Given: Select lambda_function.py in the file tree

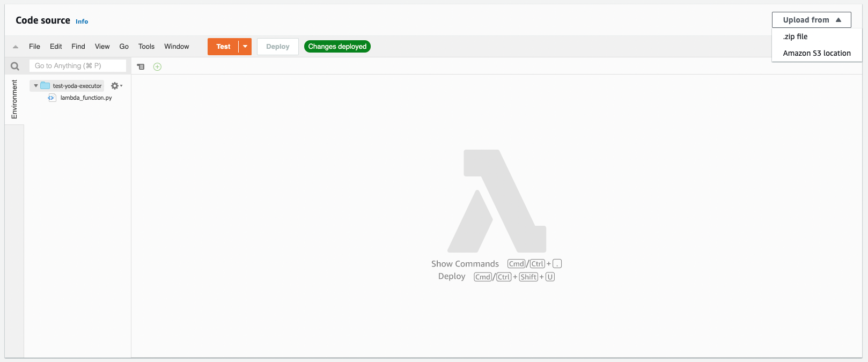Looking at the screenshot, I should point(86,98).
